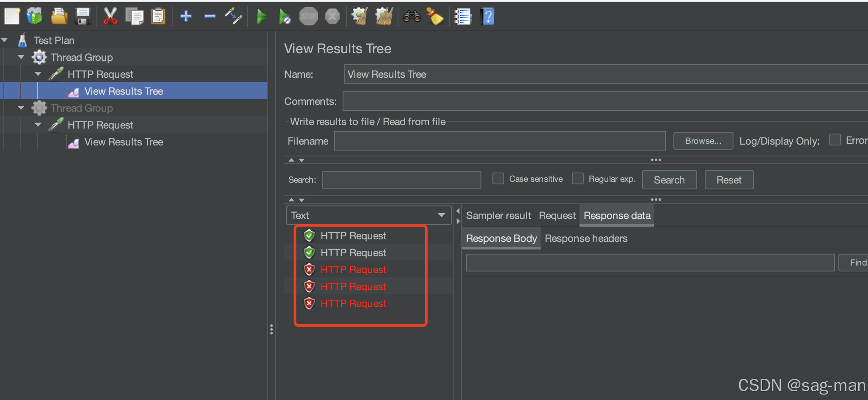The image size is (868, 400).
Task: Click the Browse... button
Action: (x=703, y=141)
